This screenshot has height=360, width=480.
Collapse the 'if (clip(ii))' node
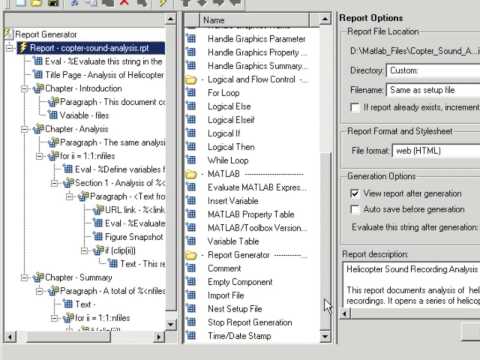click(85, 250)
